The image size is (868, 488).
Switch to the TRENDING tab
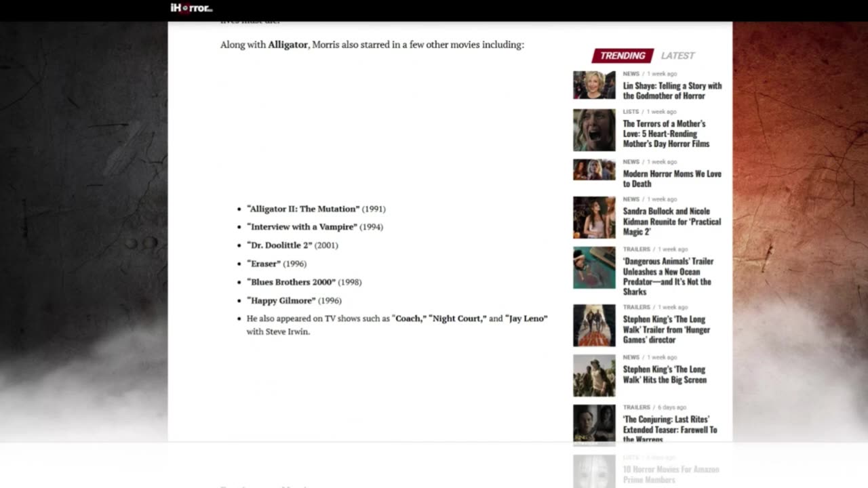pyautogui.click(x=623, y=56)
